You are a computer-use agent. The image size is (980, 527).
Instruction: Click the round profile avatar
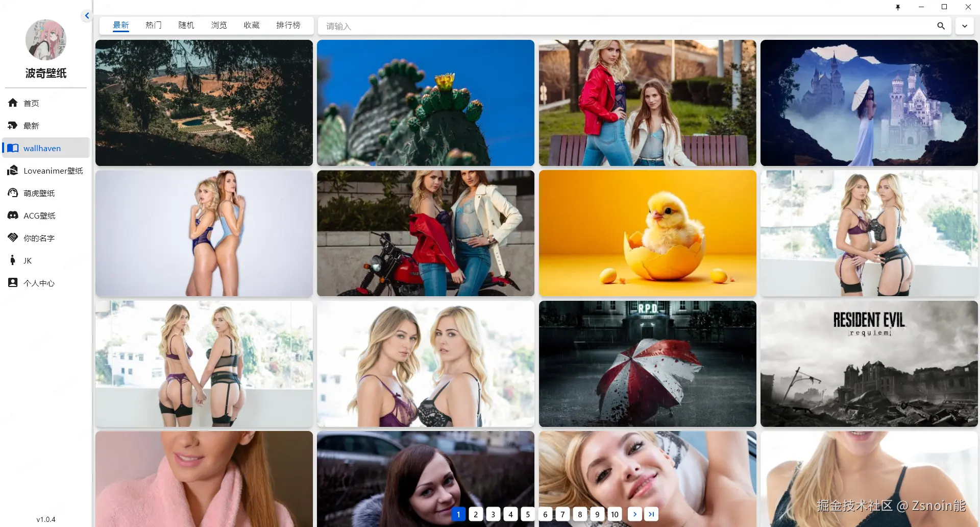point(46,40)
